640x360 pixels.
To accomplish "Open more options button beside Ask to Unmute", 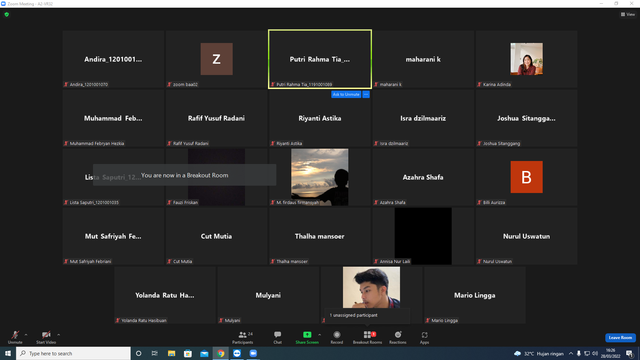I will 366,94.
